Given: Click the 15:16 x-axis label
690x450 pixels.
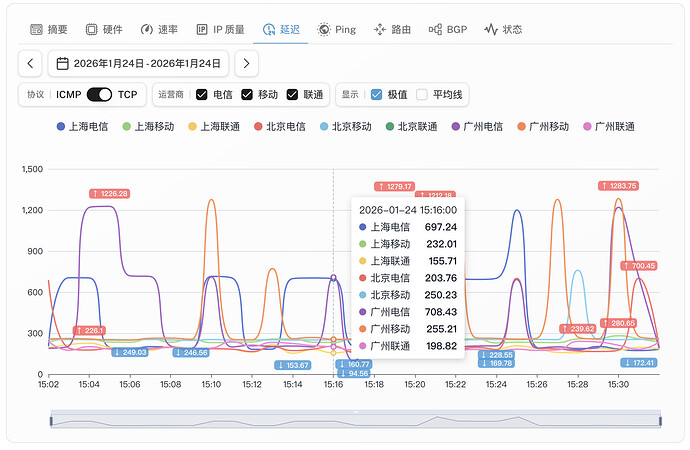Looking at the screenshot, I should tap(333, 384).
